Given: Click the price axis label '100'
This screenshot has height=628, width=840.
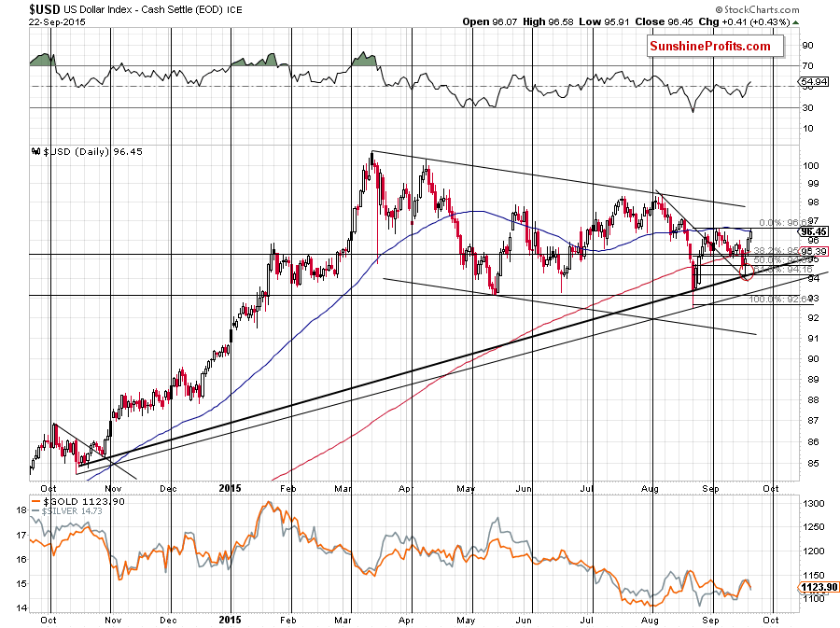Looking at the screenshot, I should (811, 165).
